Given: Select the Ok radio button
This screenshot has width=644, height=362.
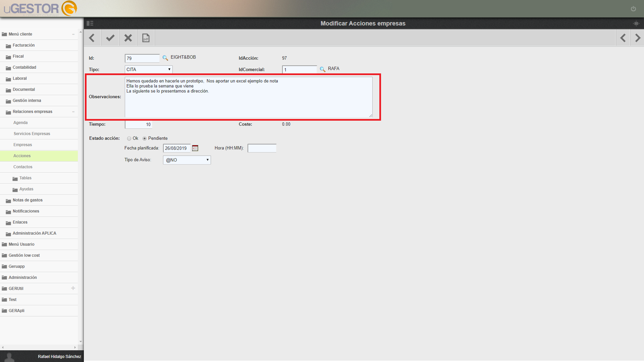Looking at the screenshot, I should pyautogui.click(x=129, y=138).
